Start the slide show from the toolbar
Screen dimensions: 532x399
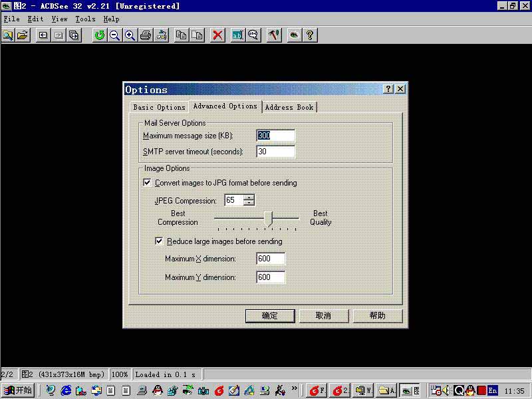[x=74, y=35]
